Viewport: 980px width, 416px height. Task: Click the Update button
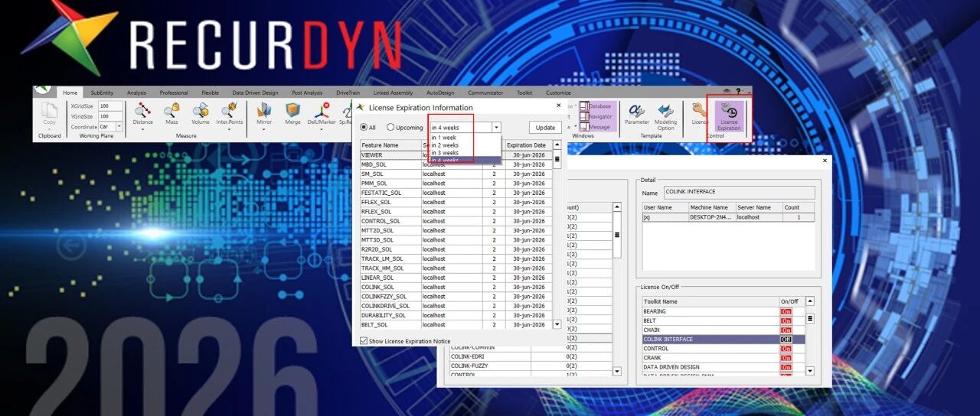point(545,128)
